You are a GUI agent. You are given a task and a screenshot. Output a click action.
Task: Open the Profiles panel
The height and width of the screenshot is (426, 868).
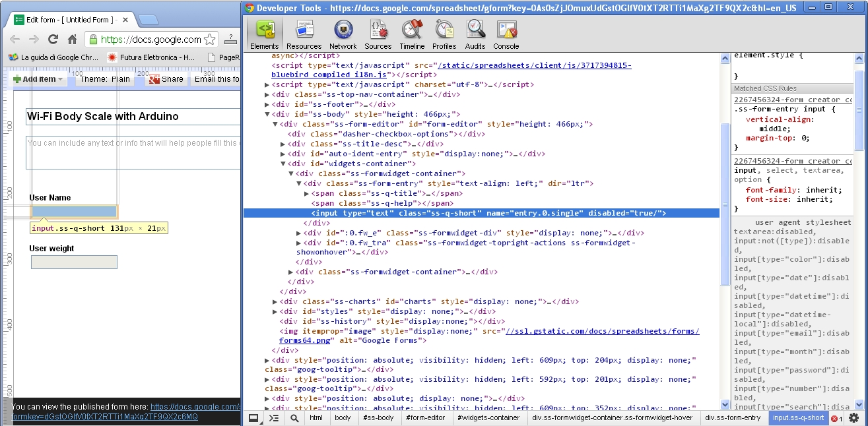(x=444, y=34)
